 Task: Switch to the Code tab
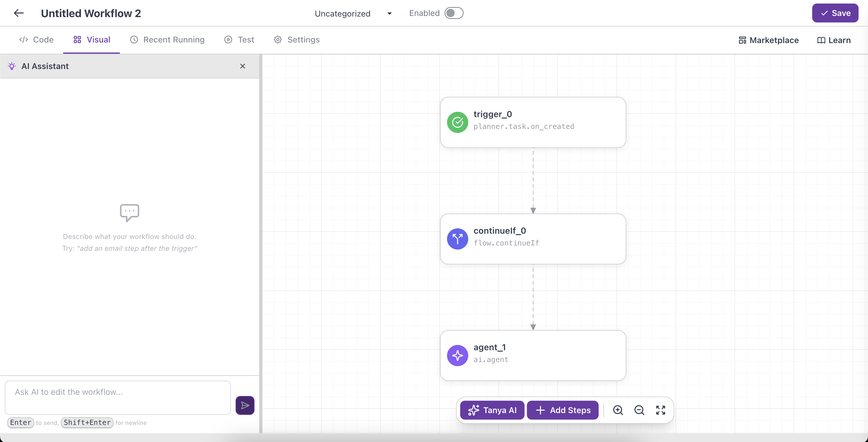(36, 40)
